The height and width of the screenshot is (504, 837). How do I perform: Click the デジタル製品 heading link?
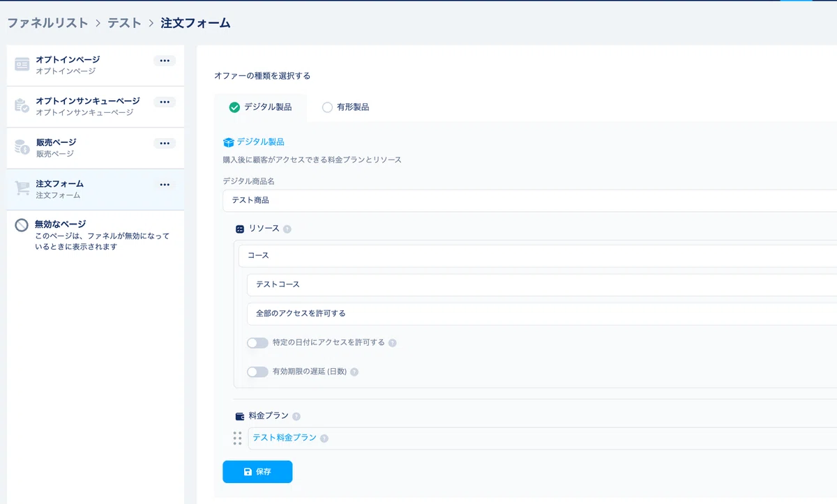click(260, 142)
